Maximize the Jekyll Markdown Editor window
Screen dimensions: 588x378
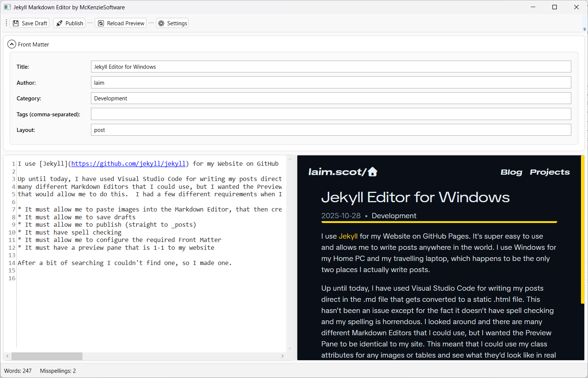pyautogui.click(x=555, y=7)
